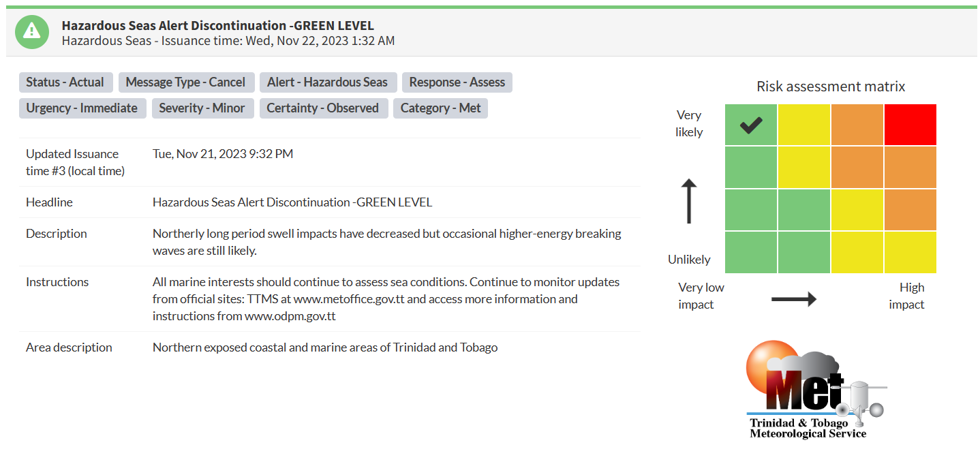Click the Category - Met tag

coord(440,108)
